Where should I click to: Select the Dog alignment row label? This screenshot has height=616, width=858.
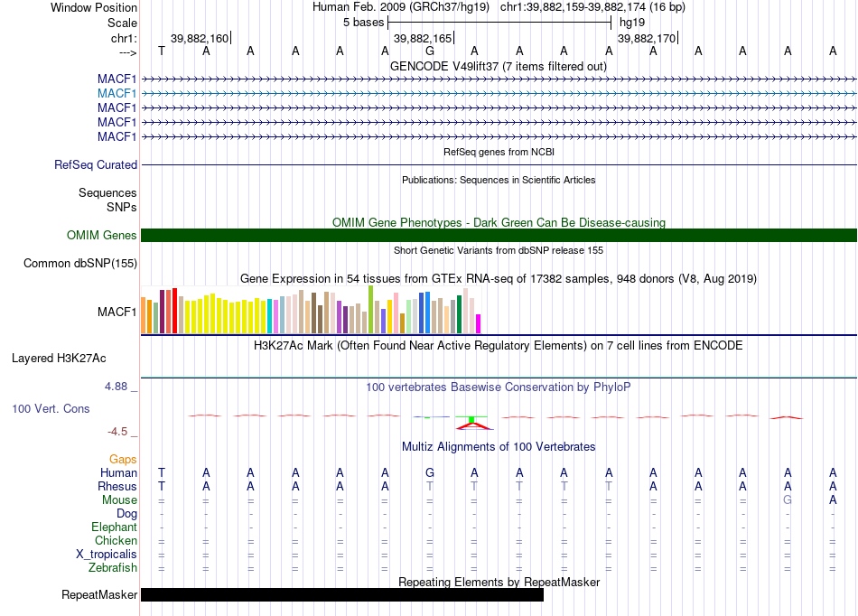pos(126,514)
